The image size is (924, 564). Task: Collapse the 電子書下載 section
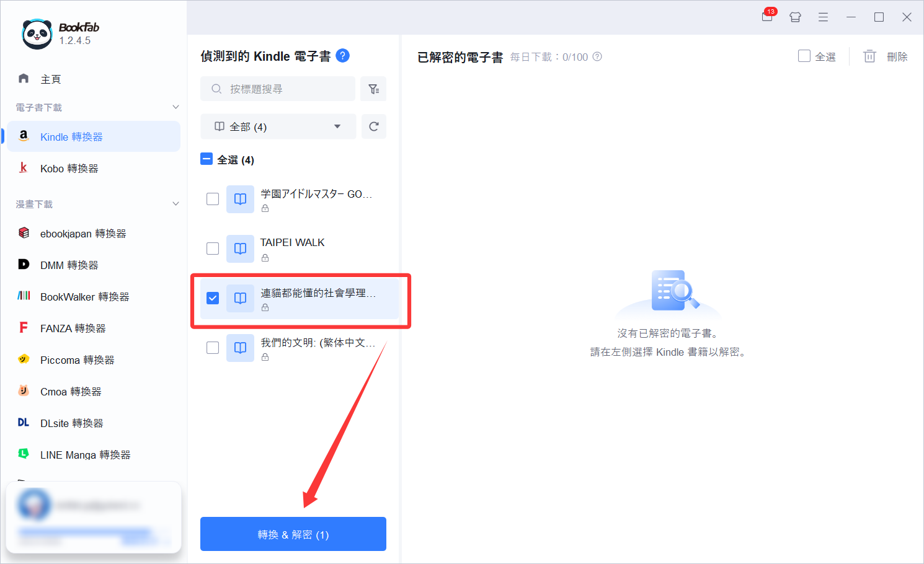(175, 107)
